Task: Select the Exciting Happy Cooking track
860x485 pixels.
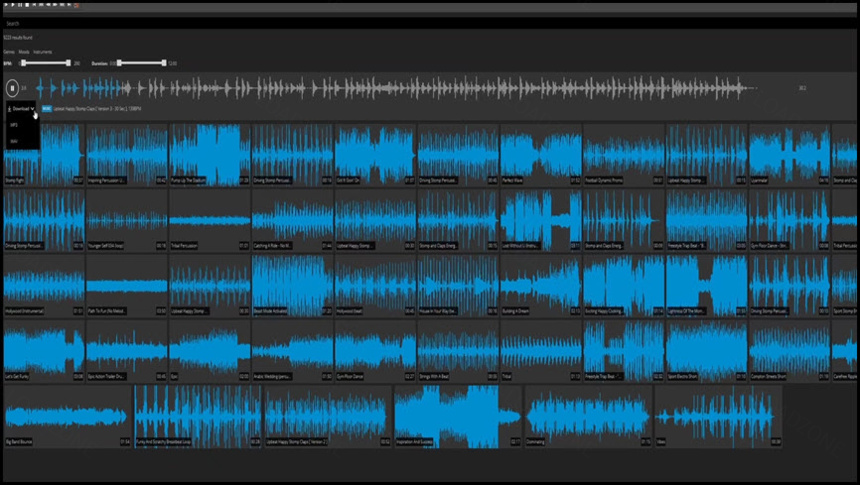Action: click(x=624, y=285)
